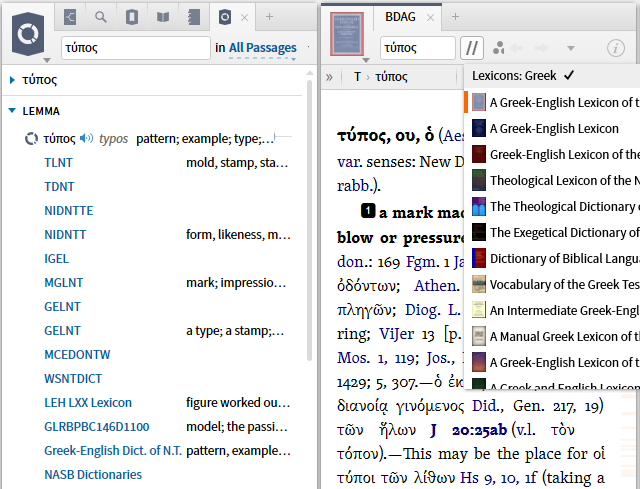Choose Dictionary of Biblical Langua entry
The width and height of the screenshot is (640, 489).
552,259
